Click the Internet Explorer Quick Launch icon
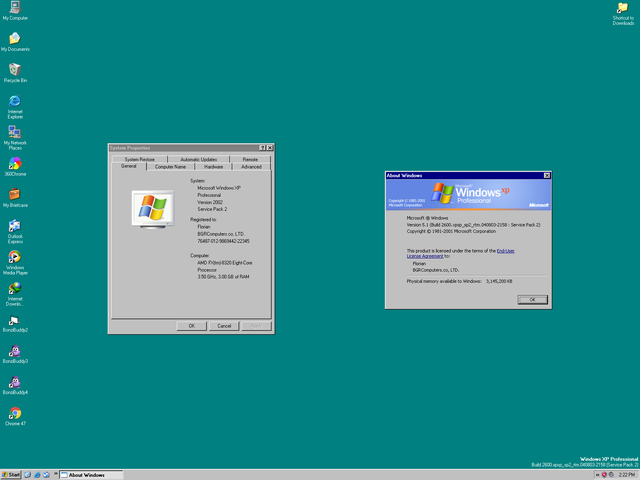The height and width of the screenshot is (480, 640). [x=37, y=475]
